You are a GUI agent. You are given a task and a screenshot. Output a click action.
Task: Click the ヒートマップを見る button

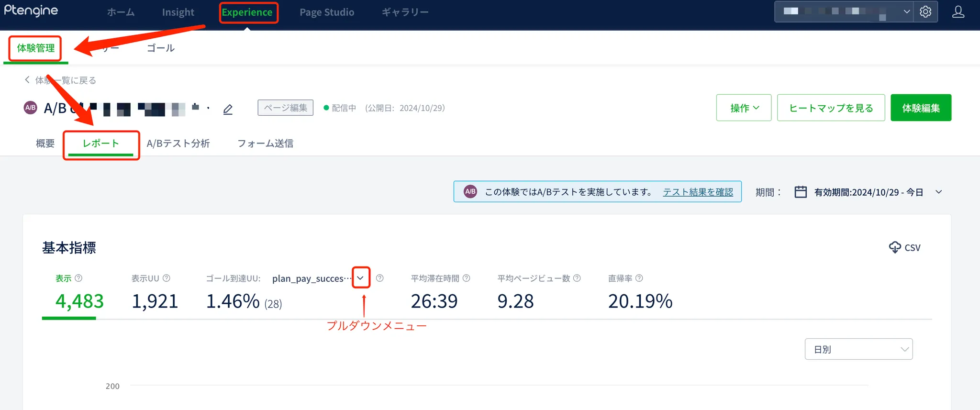(x=831, y=108)
